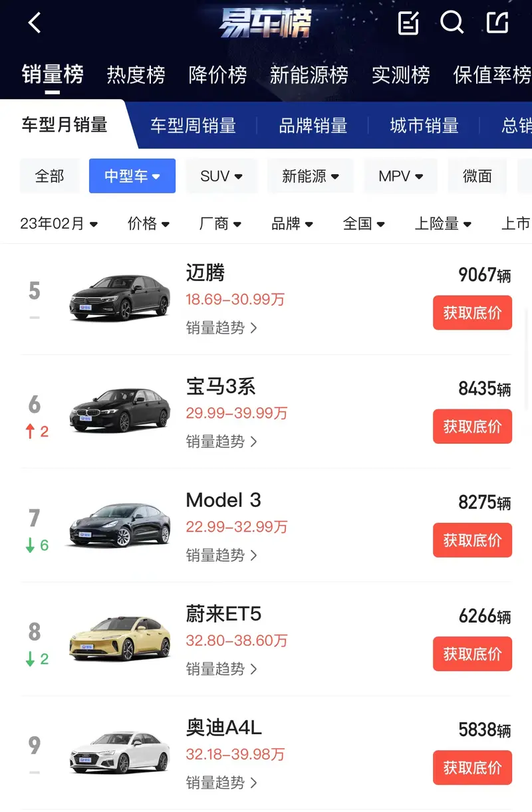
Task: Select the 全部 filter chip
Action: (50, 176)
